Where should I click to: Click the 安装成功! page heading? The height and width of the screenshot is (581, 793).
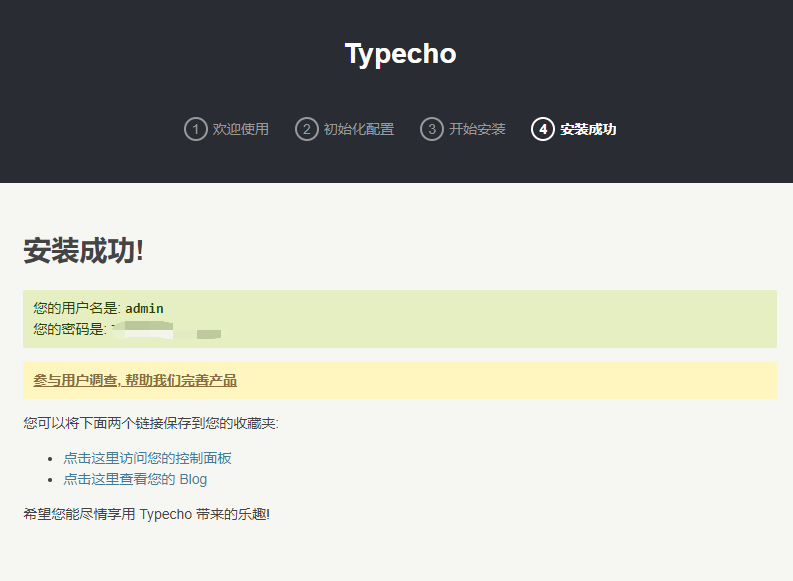[x=84, y=251]
